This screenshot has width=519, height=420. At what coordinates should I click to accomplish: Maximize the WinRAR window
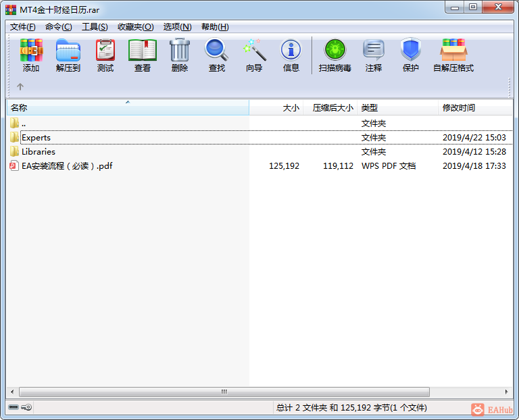(473, 7)
